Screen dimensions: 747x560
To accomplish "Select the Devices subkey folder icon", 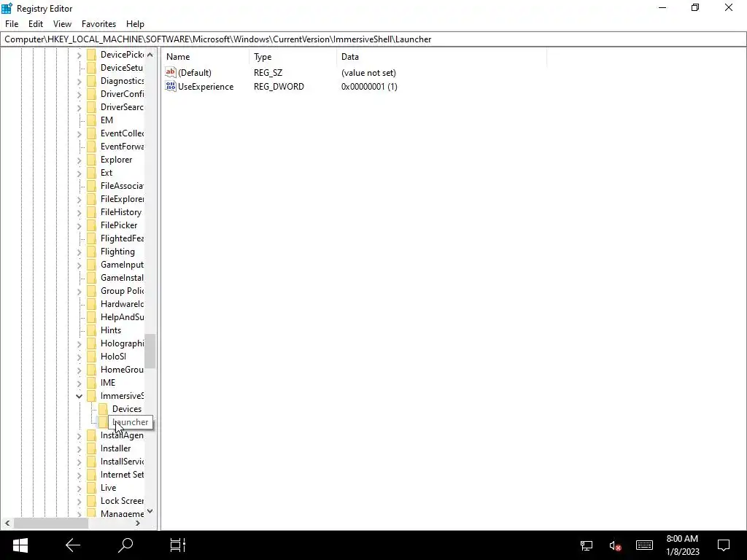I will click(x=103, y=408).
